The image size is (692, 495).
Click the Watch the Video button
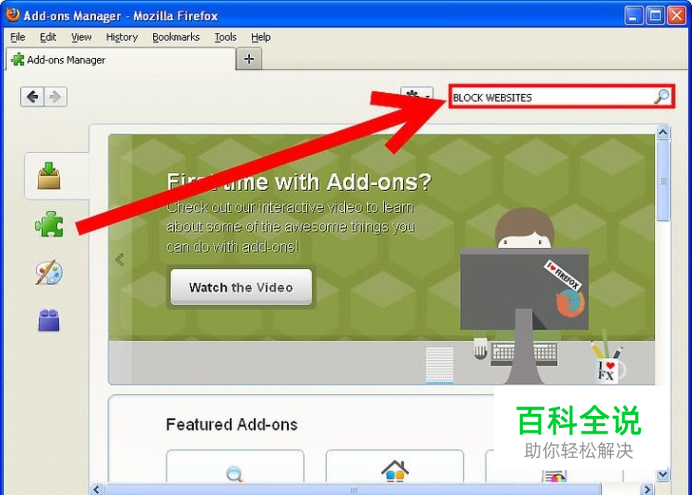click(x=241, y=287)
